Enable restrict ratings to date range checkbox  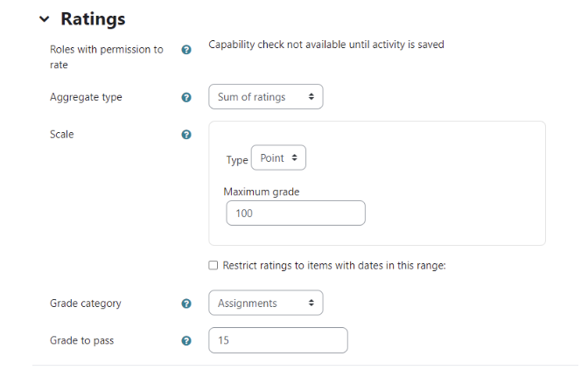(213, 265)
